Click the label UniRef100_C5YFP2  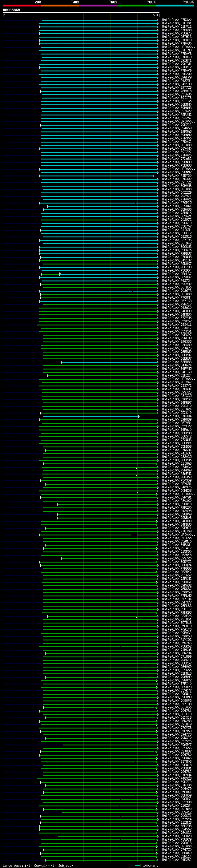point(176,426)
